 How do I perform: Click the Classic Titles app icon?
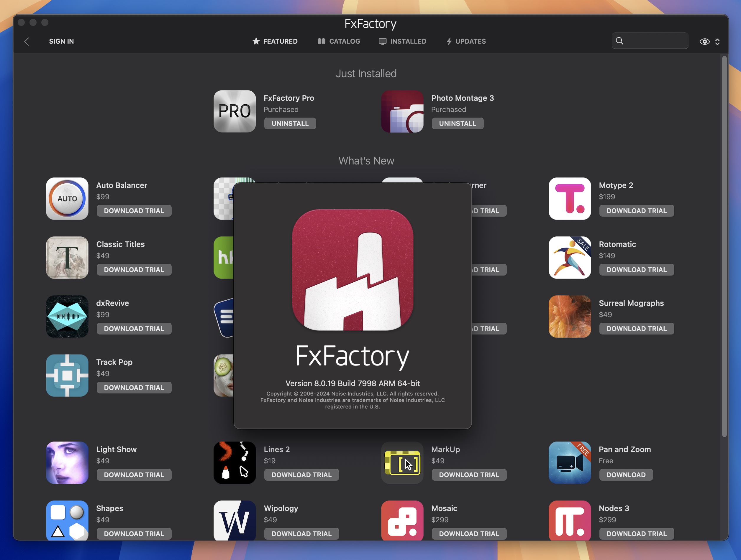(67, 257)
